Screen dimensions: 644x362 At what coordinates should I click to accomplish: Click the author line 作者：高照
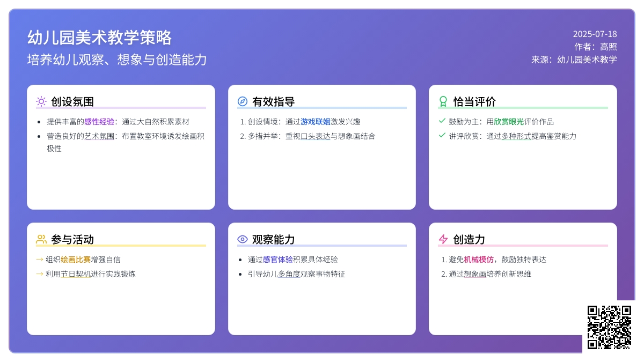[x=596, y=47]
